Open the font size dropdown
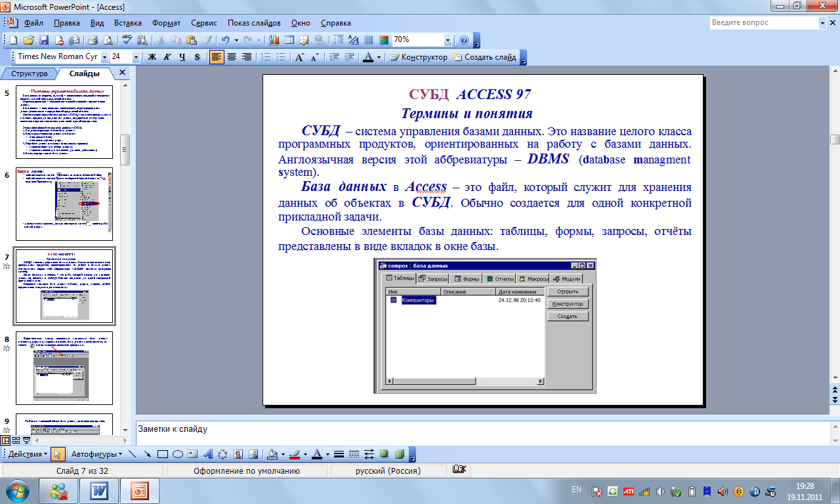Screen dimensions: 840x504 pos(136,57)
